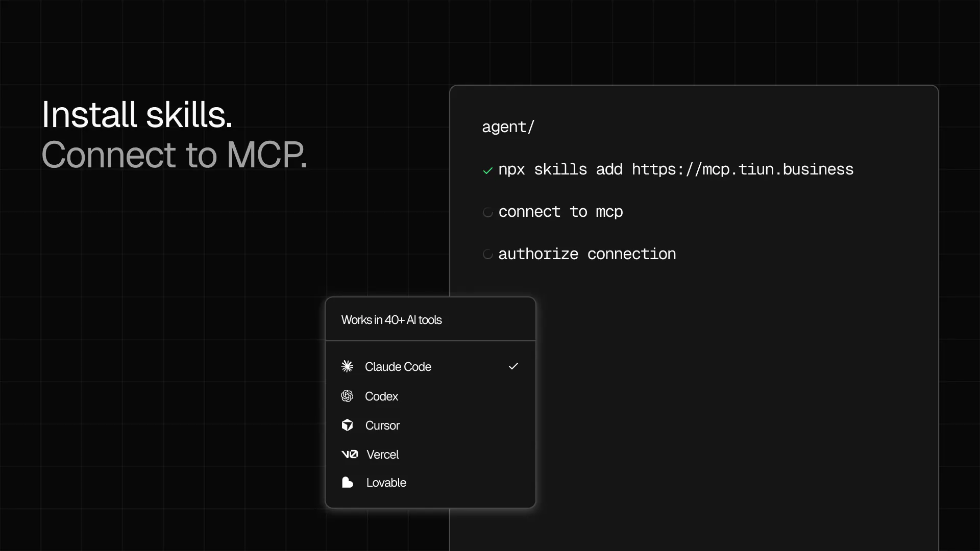Click the 'connect to mcp' step text
The width and height of the screenshot is (980, 551).
560,212
